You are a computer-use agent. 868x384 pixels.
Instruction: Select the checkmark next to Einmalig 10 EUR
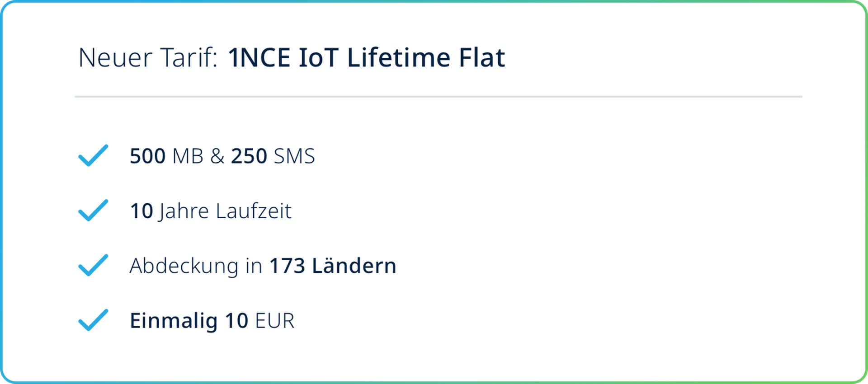pos(93,320)
